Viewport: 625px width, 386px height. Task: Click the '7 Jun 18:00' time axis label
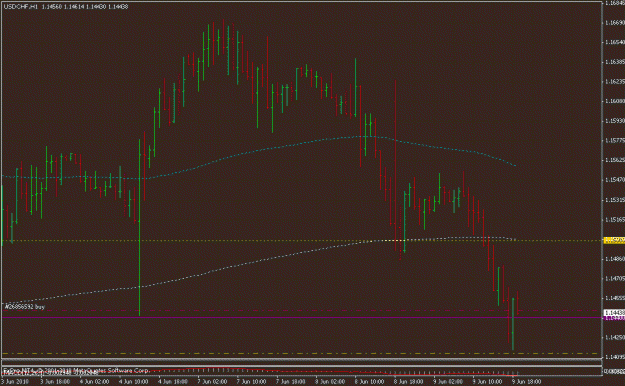(x=291, y=382)
